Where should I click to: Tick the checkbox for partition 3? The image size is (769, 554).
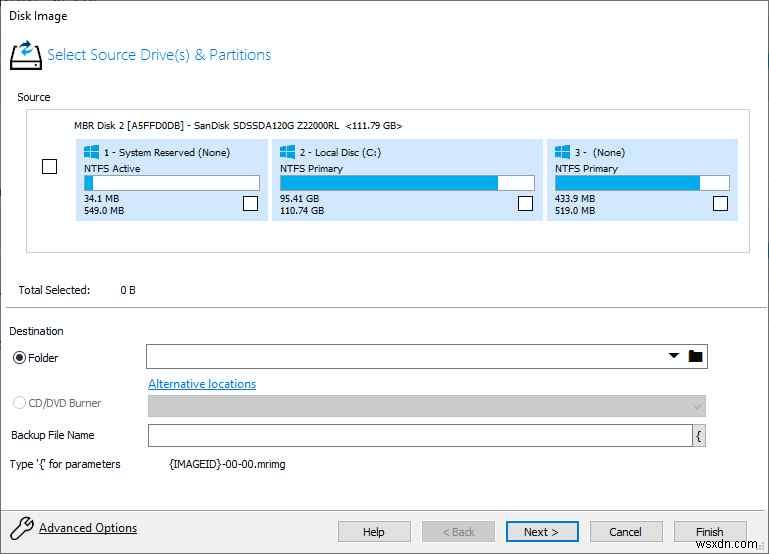(x=720, y=204)
